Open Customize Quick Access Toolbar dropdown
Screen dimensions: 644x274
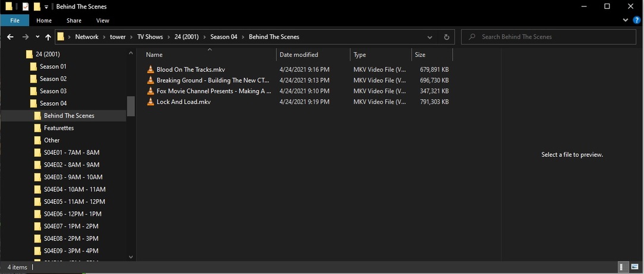[46, 7]
